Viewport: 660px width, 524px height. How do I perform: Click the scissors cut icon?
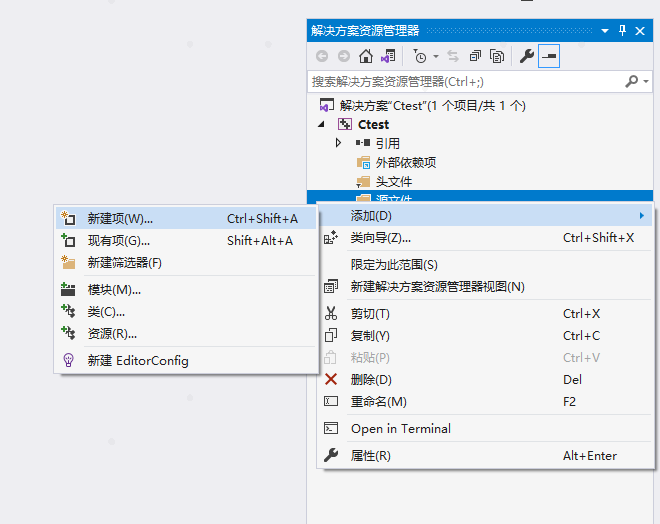coord(331,314)
